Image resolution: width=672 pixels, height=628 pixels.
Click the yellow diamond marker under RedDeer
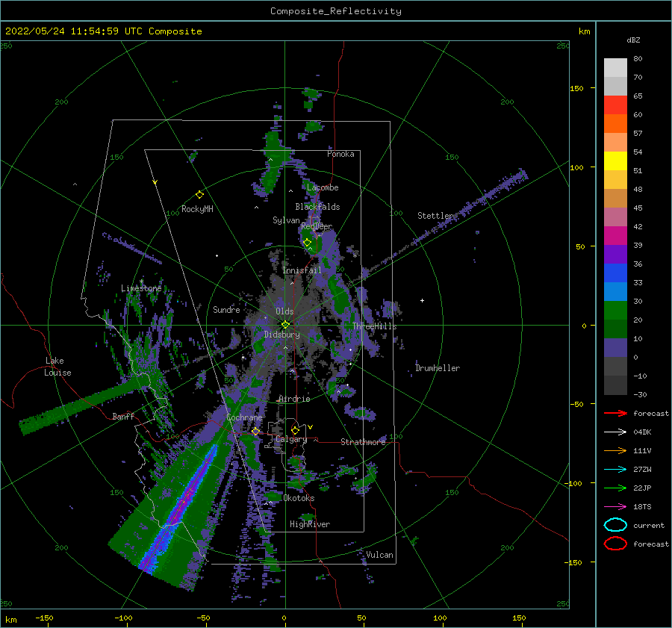tap(307, 243)
